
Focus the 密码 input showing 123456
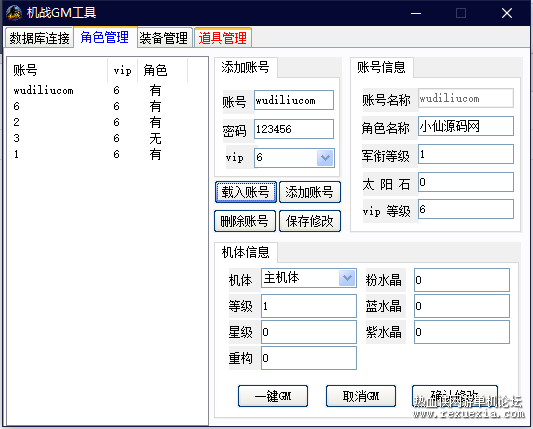click(294, 129)
